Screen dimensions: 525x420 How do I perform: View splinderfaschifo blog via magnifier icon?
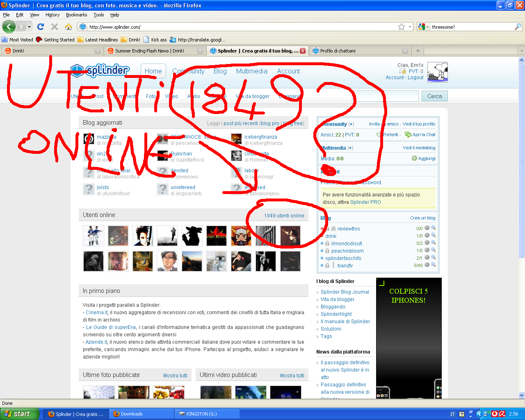[x=433, y=258]
